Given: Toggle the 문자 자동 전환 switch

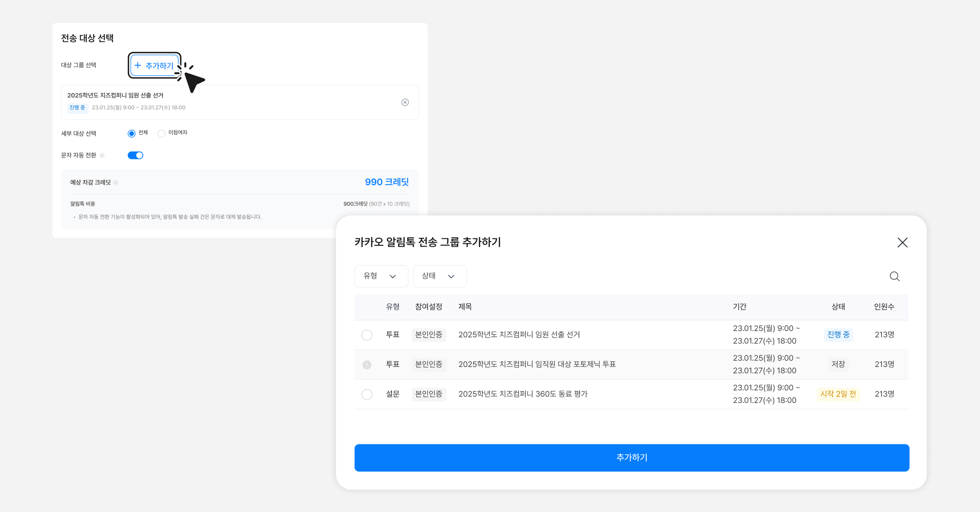Looking at the screenshot, I should point(135,155).
